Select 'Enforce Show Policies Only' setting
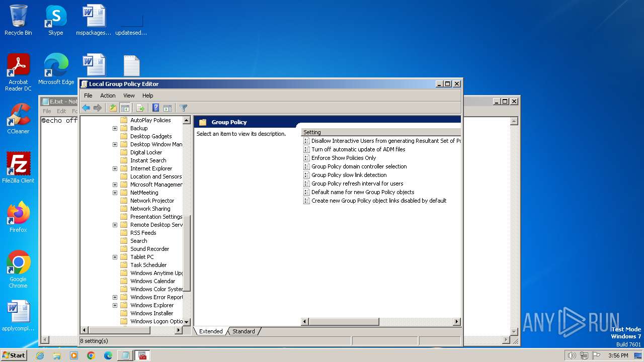This screenshot has width=644, height=362. point(344,158)
